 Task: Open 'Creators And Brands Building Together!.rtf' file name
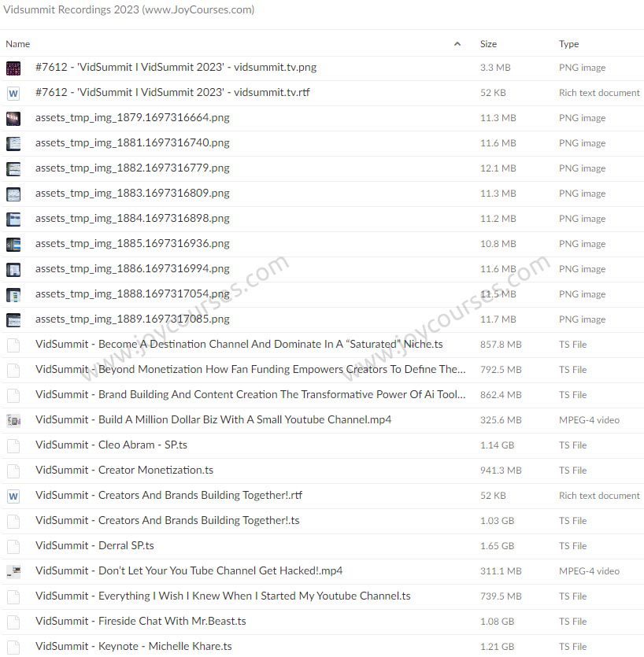[x=169, y=495]
